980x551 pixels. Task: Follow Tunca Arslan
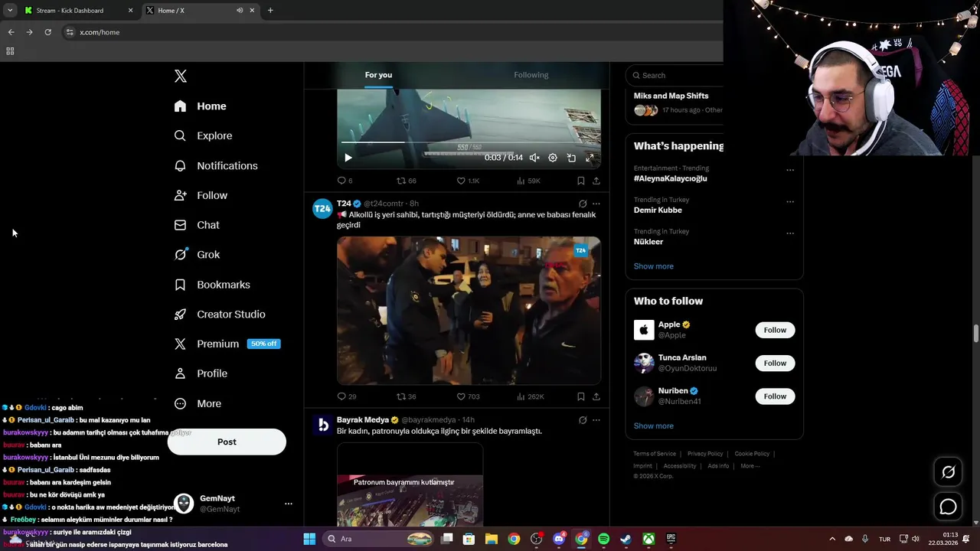775,363
